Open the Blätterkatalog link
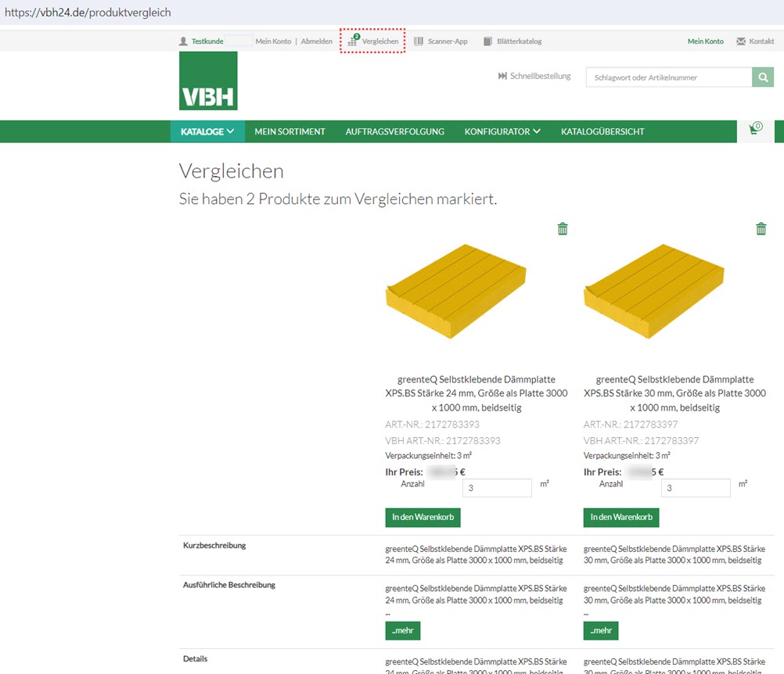 519,41
